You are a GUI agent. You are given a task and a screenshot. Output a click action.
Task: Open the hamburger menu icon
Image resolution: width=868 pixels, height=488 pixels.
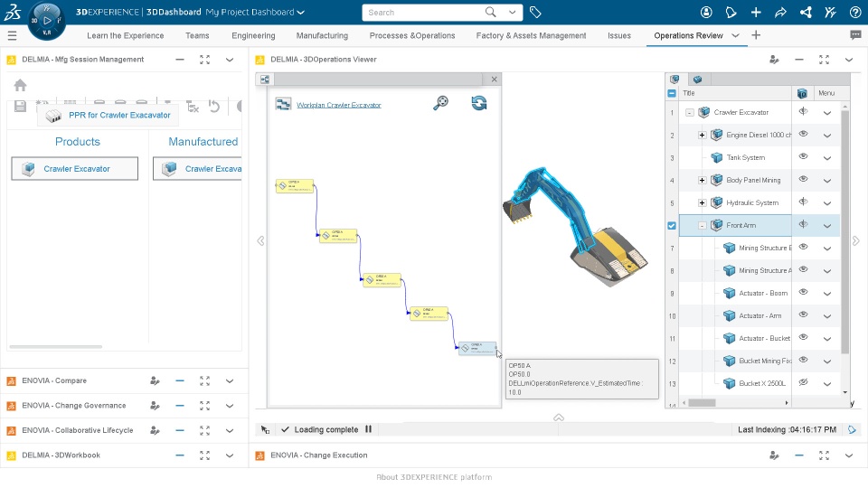[x=12, y=36]
